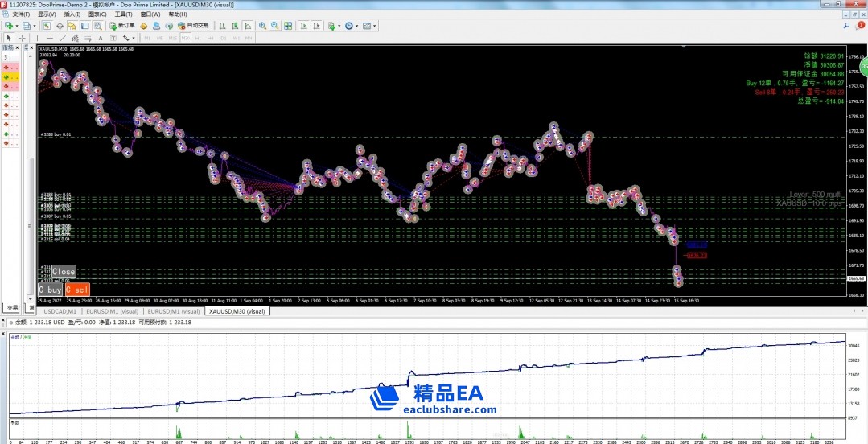Switch to the USDCAD,M1 chart tab

click(60, 310)
